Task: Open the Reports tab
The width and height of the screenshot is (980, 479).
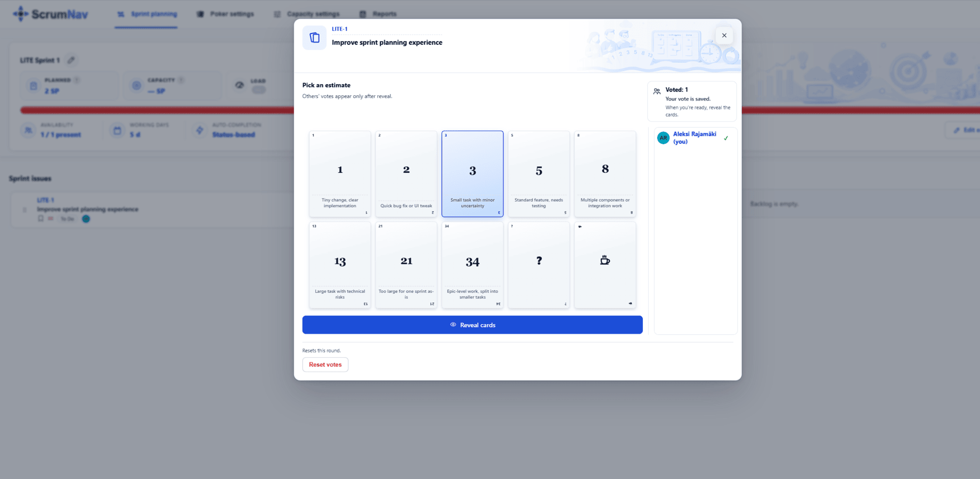Action: pyautogui.click(x=378, y=14)
